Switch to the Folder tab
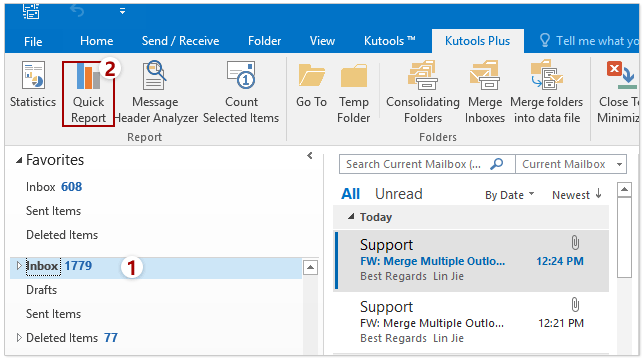The image size is (644, 360). click(x=264, y=41)
